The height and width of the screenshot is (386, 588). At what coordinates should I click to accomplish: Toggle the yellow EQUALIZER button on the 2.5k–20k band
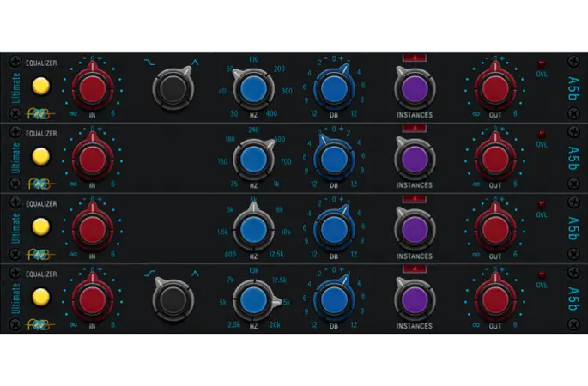(39, 298)
